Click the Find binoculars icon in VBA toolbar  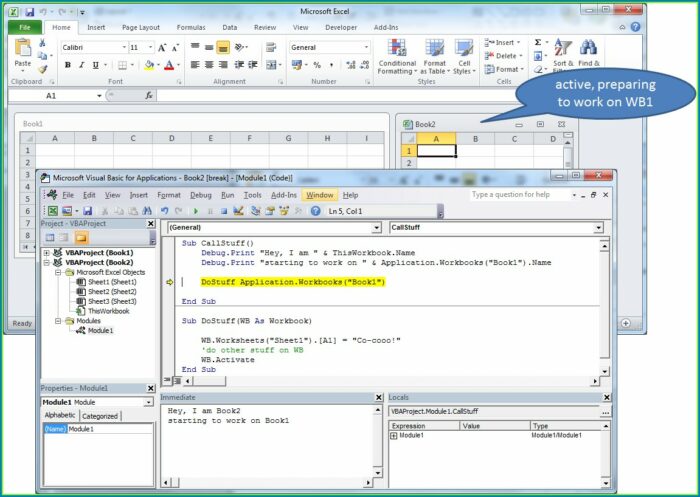pos(147,211)
